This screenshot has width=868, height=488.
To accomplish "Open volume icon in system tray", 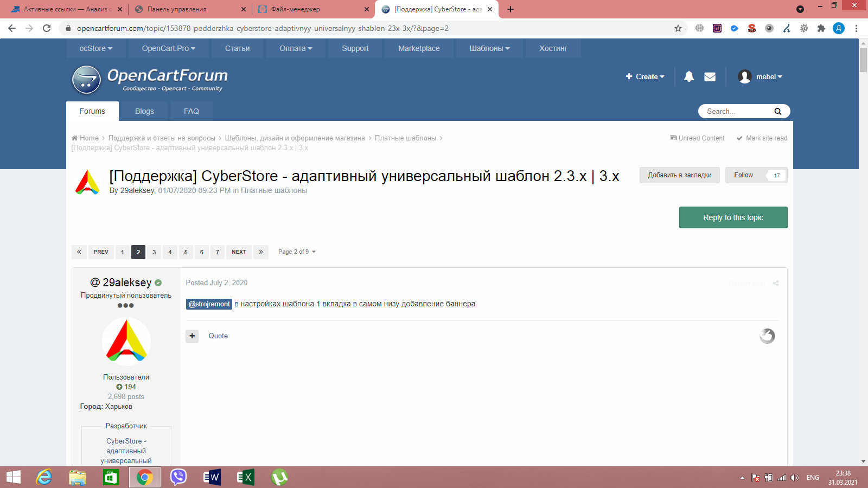I will click(795, 478).
